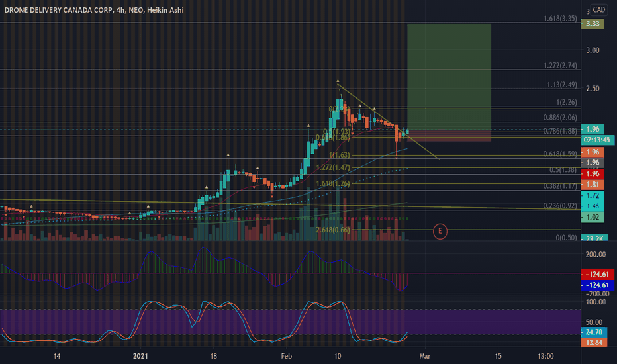
Task: Click the 13.84 stochastic value tag
Action: [593, 342]
